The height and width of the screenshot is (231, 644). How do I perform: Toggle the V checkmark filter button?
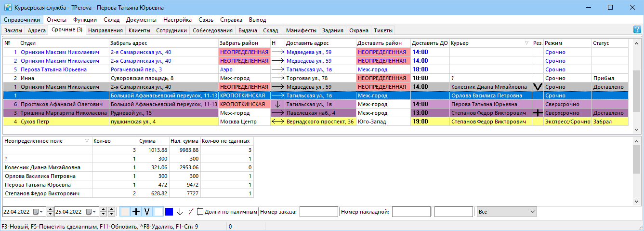(x=147, y=211)
